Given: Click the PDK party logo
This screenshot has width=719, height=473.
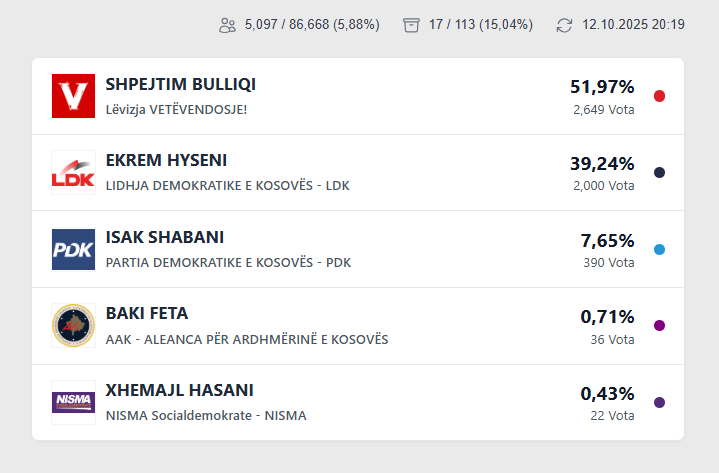Looking at the screenshot, I should (73, 249).
